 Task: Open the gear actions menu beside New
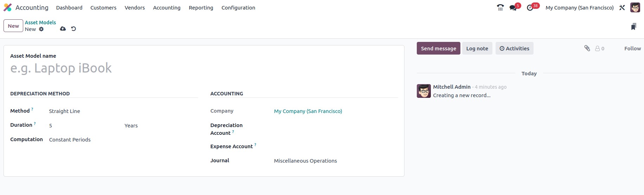coord(42,29)
